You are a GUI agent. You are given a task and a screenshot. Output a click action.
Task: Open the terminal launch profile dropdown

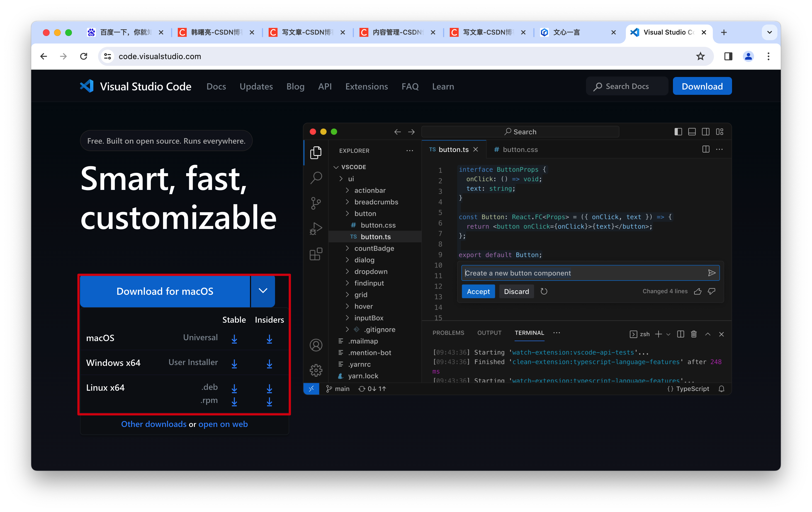tap(668, 334)
